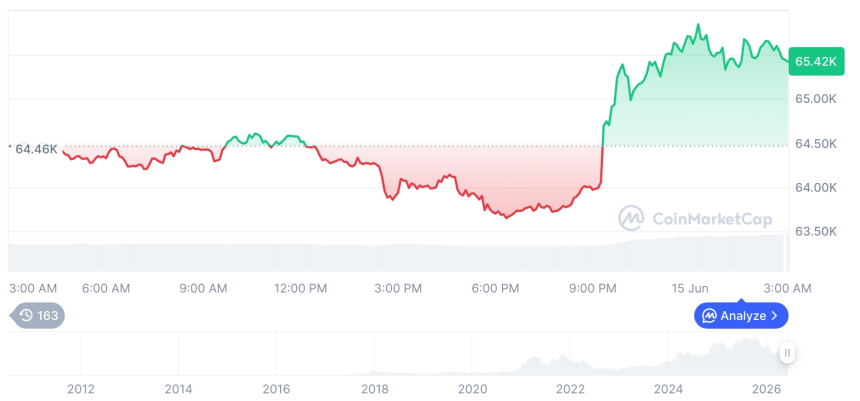Screen dimensions: 860x401
Task: Click the blue Analyze button
Action: [x=741, y=315]
